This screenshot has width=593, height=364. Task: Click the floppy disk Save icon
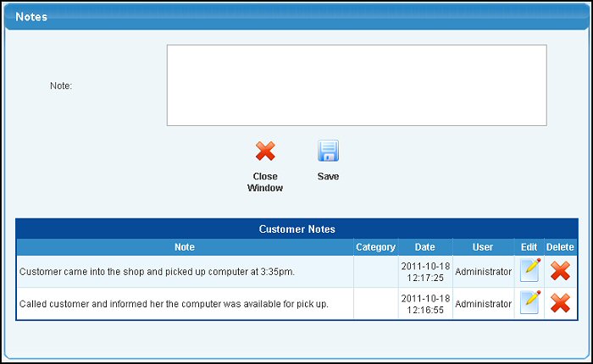click(x=328, y=151)
